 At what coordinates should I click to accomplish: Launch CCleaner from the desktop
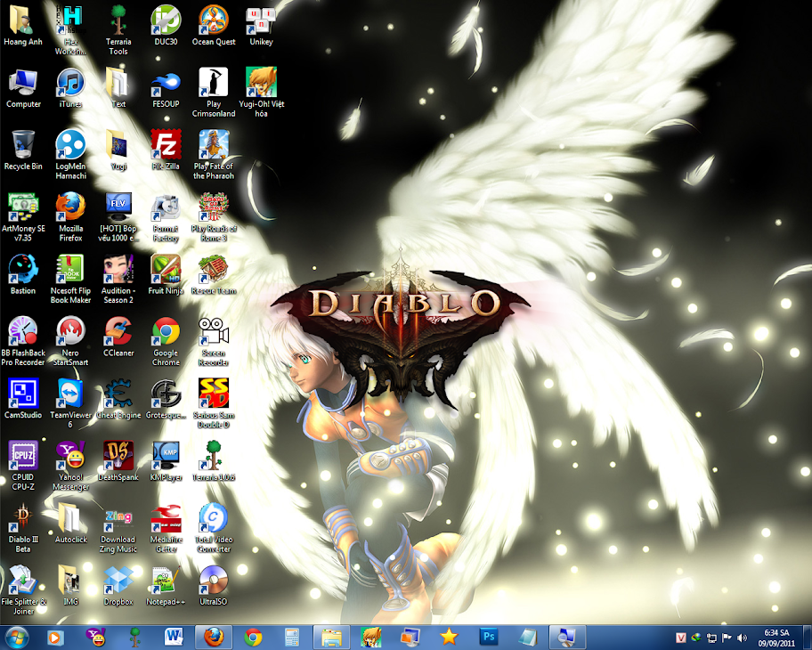(x=118, y=337)
